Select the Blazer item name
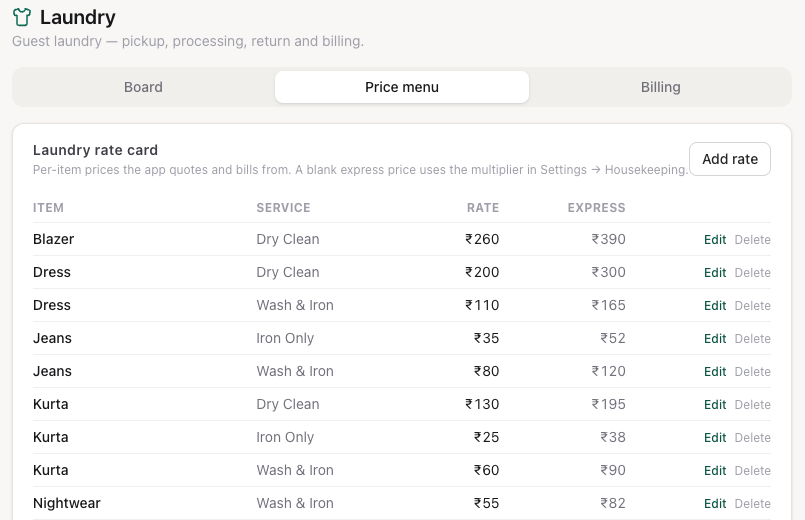Screen dimensions: 805x520 53,239
